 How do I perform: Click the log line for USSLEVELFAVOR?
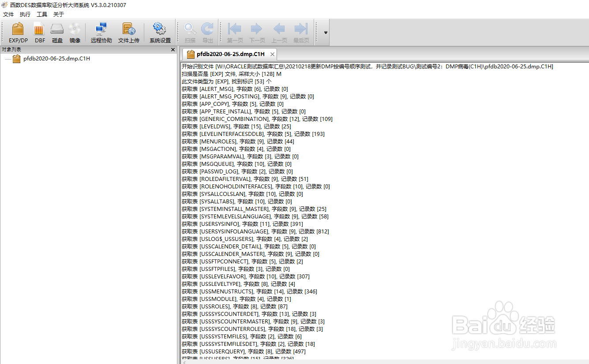click(246, 277)
